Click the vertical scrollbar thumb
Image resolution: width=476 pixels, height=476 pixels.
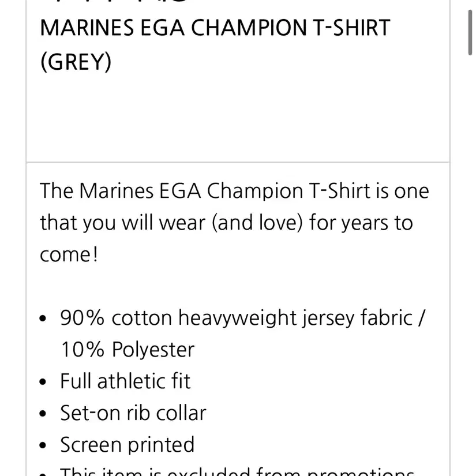pyautogui.click(x=470, y=32)
